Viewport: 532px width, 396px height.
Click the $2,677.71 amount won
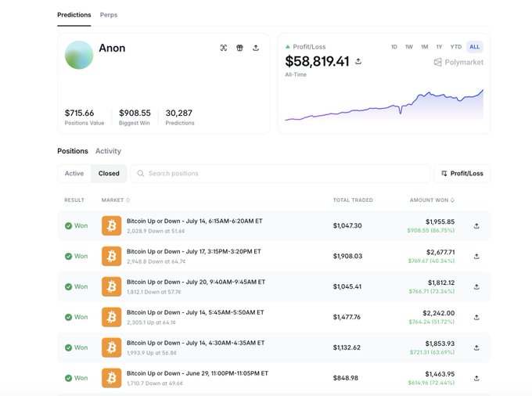tap(440, 253)
